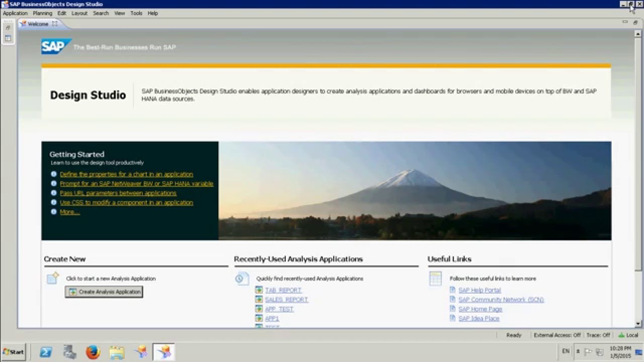Click the icon next to APP_TEST
Viewport: 644px width, 362px height.
(259, 309)
